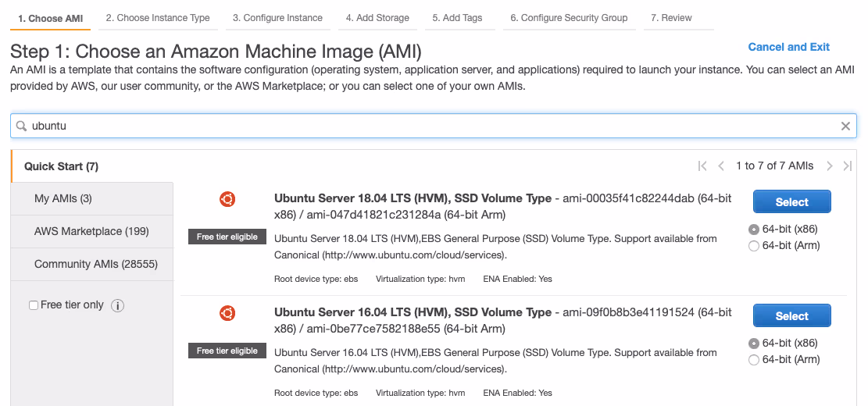Click Ubuntu logo for 18.04 LTS AMI
Screen dimensions: 868x406
[227, 199]
